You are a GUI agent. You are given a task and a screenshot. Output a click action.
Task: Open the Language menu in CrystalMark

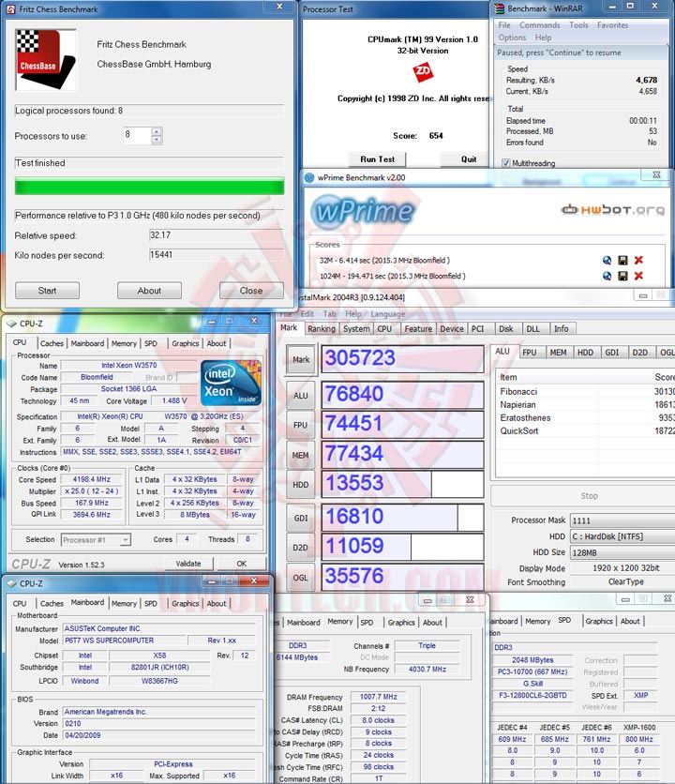point(387,314)
